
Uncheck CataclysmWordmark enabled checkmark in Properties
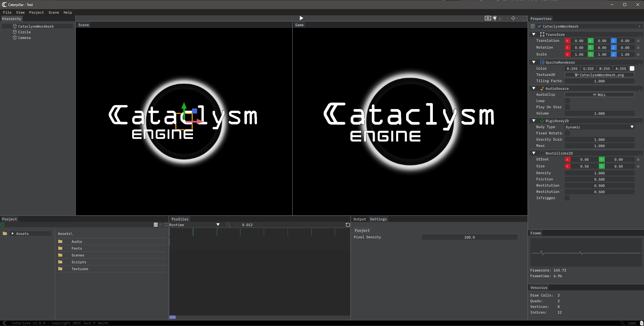coord(539,26)
